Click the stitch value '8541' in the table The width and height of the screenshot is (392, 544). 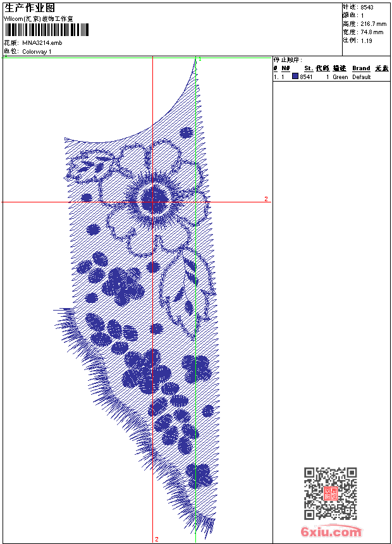(306, 77)
